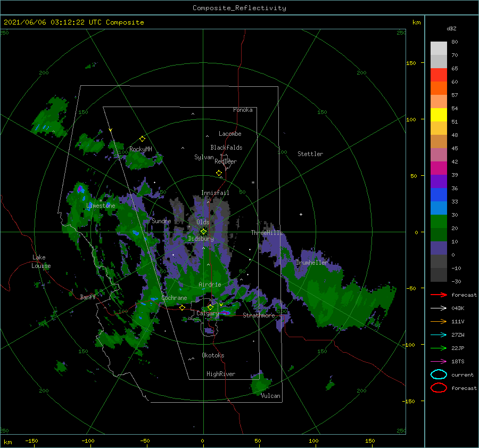Image resolution: width=479 pixels, height=448 pixels.
Task: Select the yellow diamond marker above Calgary
Action: tap(210, 307)
